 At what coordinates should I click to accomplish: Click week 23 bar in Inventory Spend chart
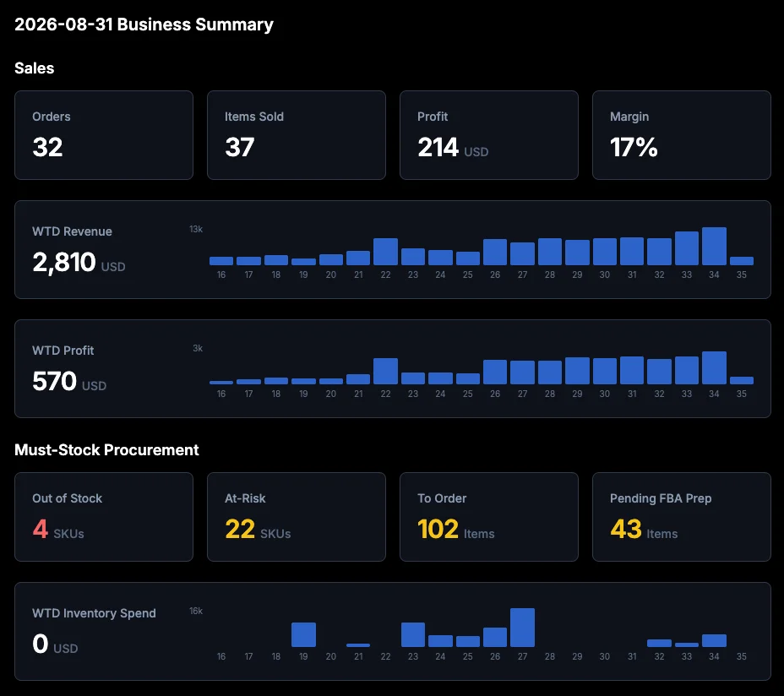[413, 634]
